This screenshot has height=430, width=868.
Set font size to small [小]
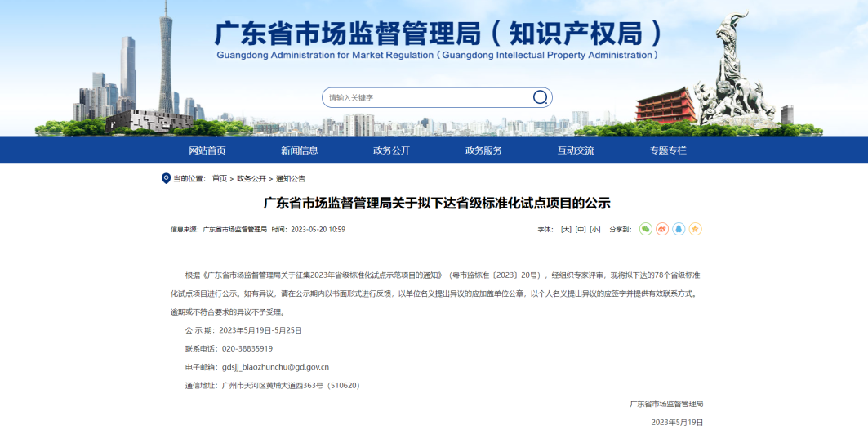coord(594,230)
